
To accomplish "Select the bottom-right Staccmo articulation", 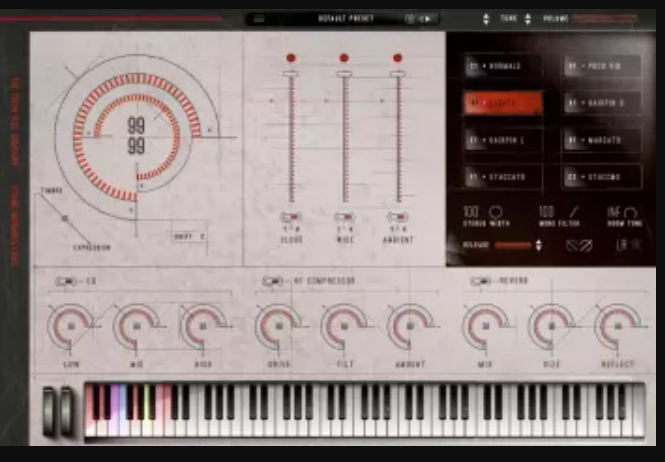I will coord(602,176).
